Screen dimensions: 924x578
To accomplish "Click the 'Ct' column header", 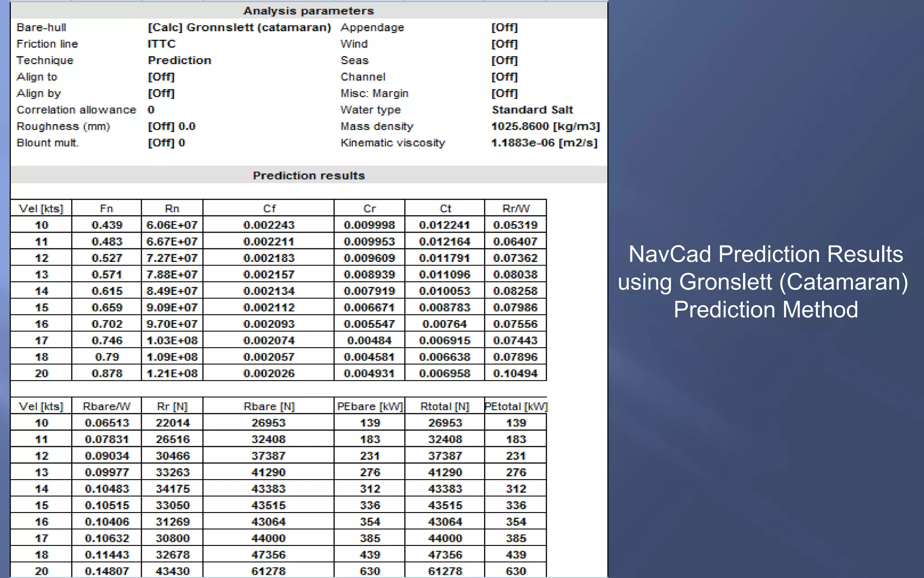I will click(x=445, y=209).
